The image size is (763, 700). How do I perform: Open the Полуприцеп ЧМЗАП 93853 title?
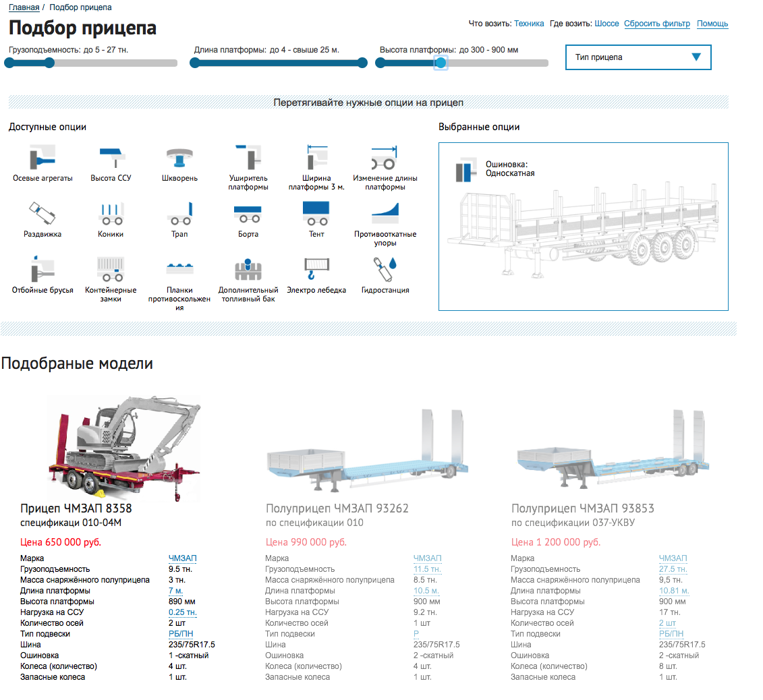(582, 508)
